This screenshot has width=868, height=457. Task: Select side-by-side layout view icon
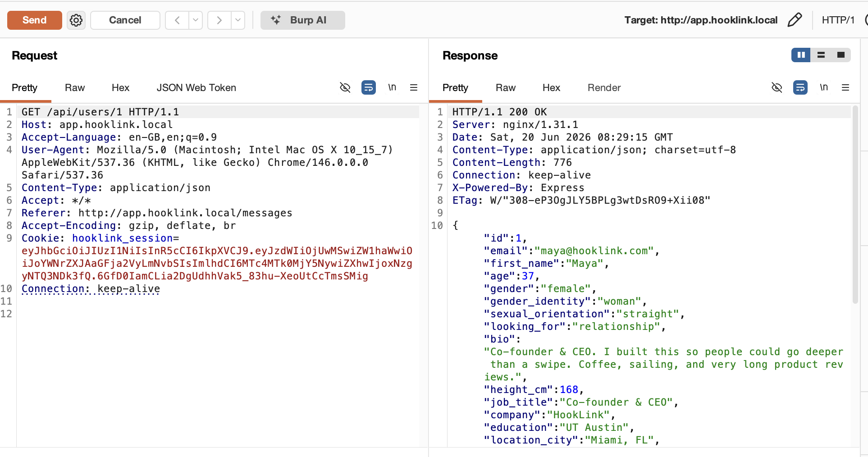point(801,55)
